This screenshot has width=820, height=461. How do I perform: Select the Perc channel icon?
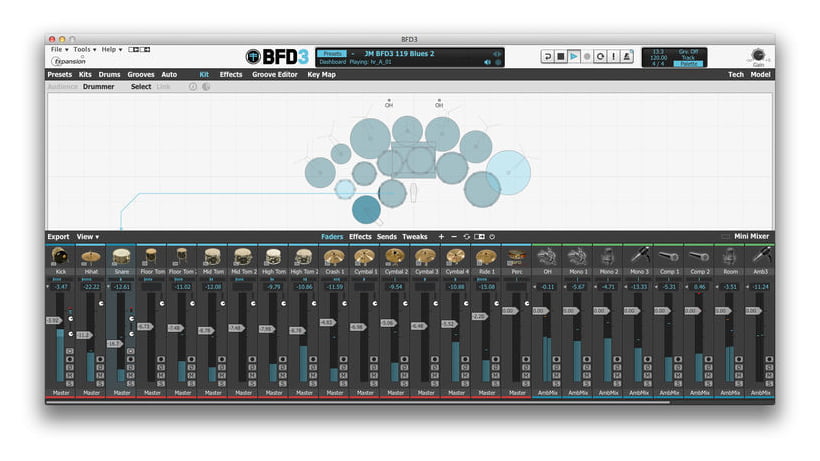pos(517,257)
